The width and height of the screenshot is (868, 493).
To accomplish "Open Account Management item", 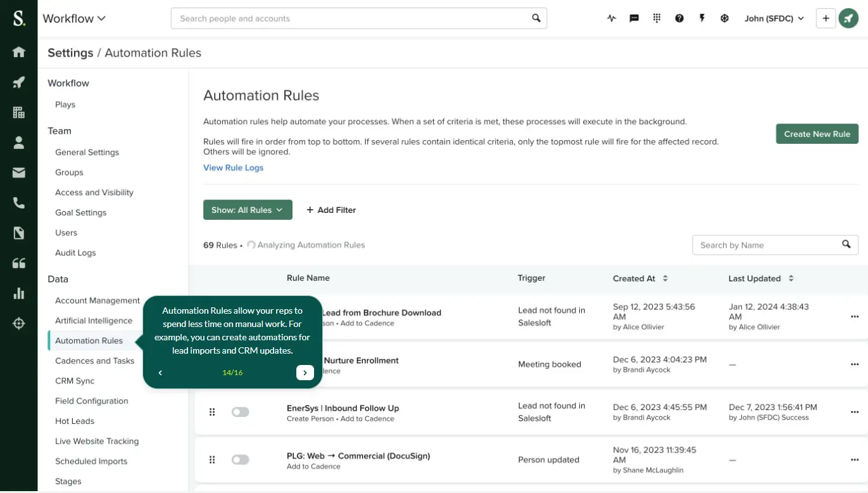I will [x=97, y=300].
